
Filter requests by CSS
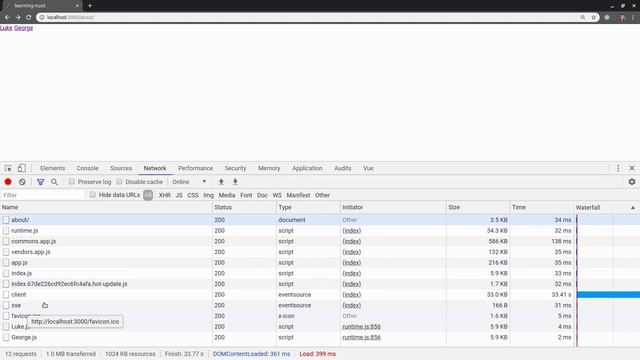click(193, 195)
